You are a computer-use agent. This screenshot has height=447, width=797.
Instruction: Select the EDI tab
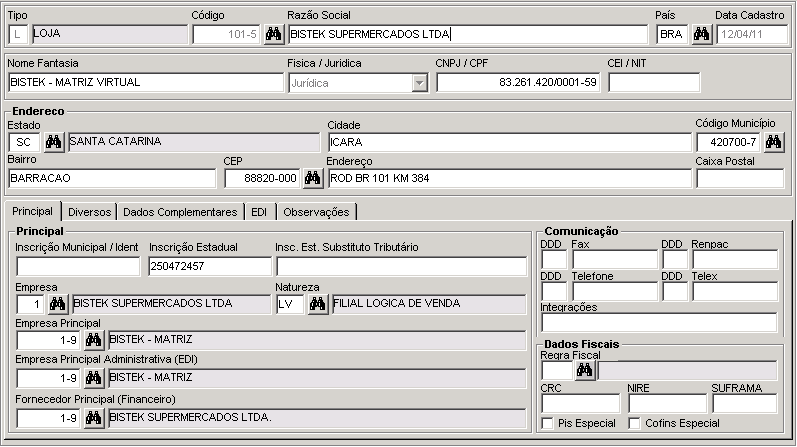click(259, 212)
